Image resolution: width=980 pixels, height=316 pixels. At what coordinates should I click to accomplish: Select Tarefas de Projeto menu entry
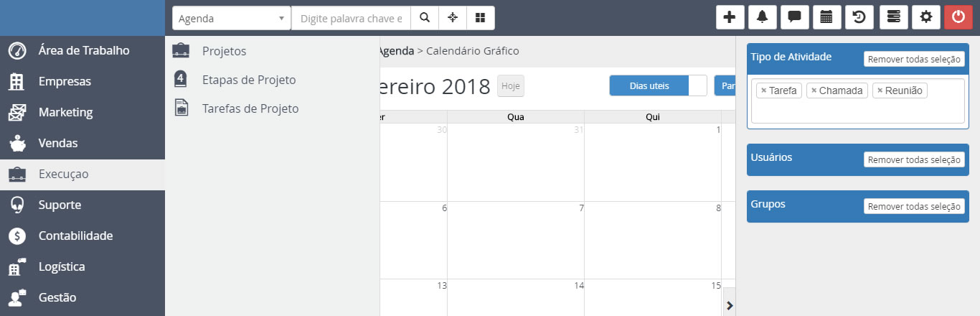coord(250,108)
